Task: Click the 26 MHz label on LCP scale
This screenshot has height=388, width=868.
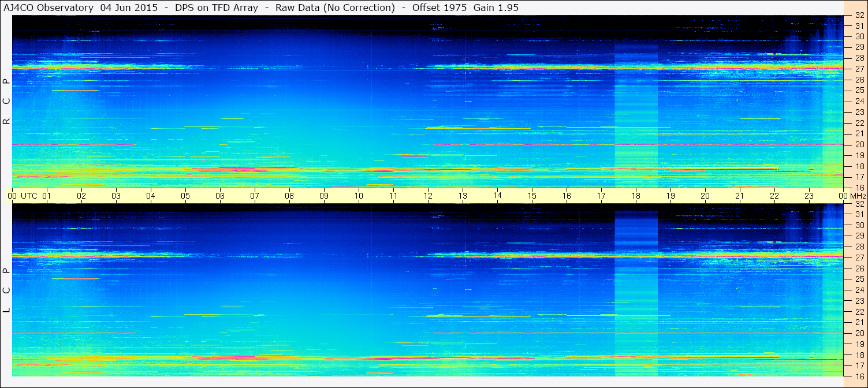Action: click(x=859, y=268)
